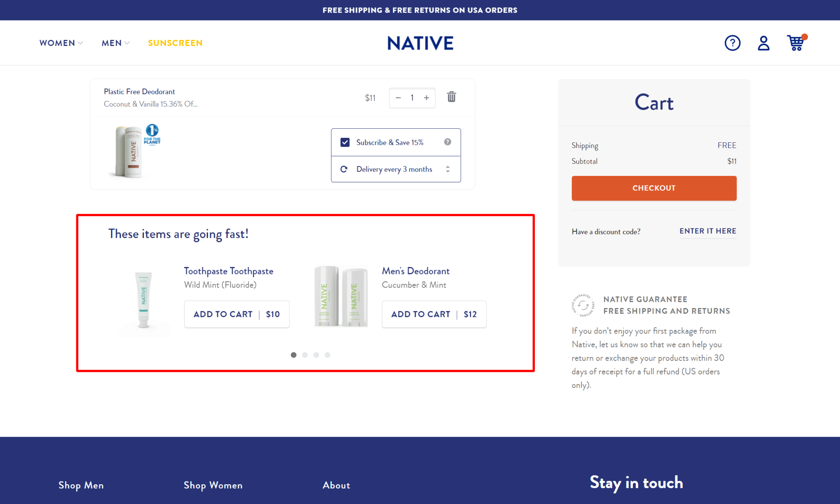The width and height of the screenshot is (840, 504).
Task: Open the shopping cart icon
Action: pos(796,43)
